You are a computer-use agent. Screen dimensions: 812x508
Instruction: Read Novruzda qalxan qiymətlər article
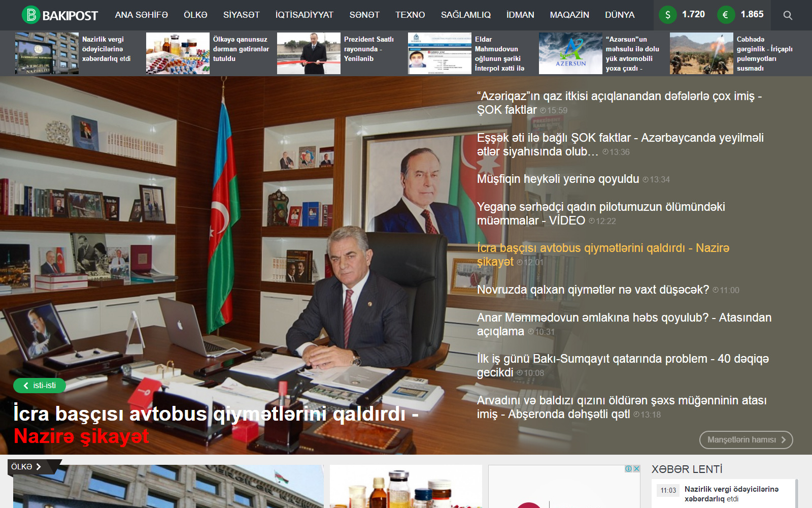pyautogui.click(x=592, y=290)
